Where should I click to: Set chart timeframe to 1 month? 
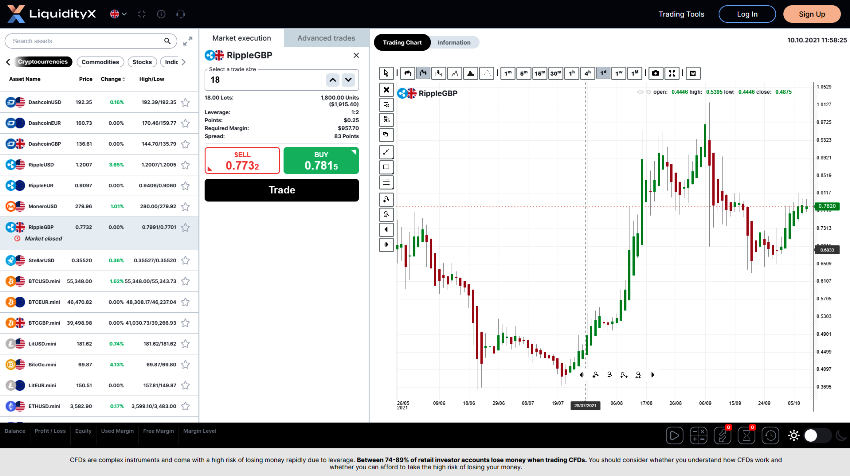635,73
